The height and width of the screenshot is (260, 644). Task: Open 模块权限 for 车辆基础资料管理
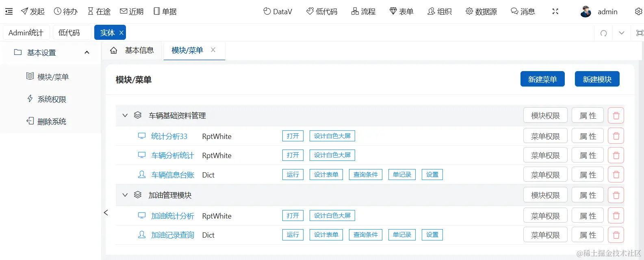(x=545, y=116)
